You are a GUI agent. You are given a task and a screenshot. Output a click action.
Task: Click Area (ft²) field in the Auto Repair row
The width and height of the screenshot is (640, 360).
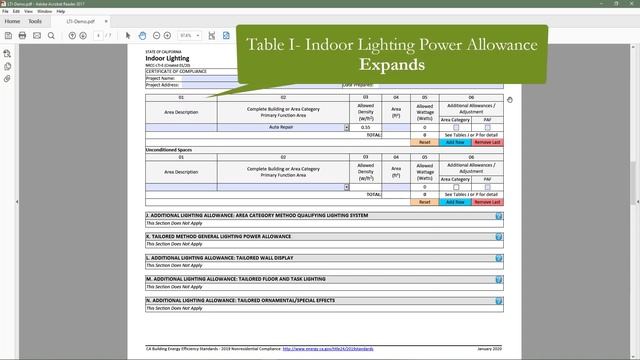[396, 127]
